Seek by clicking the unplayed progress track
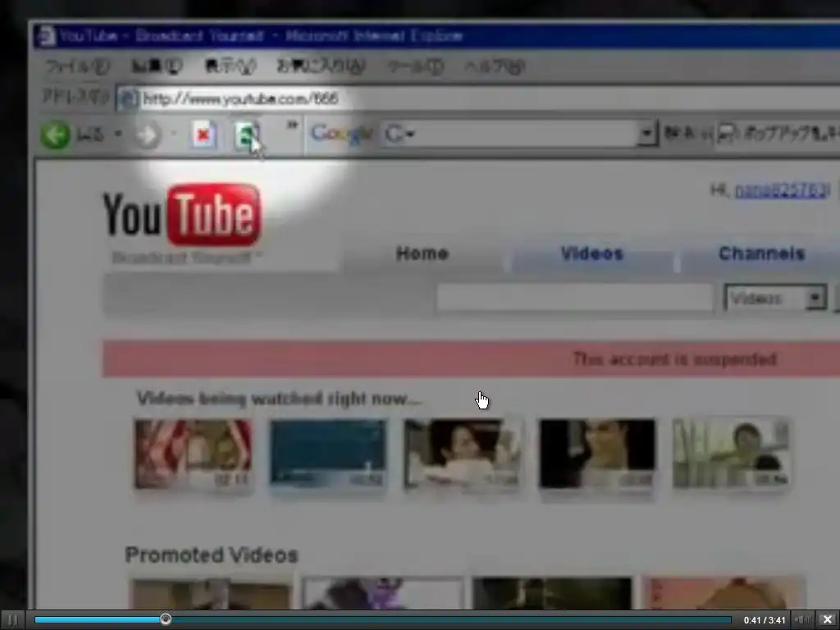 [x=451, y=620]
